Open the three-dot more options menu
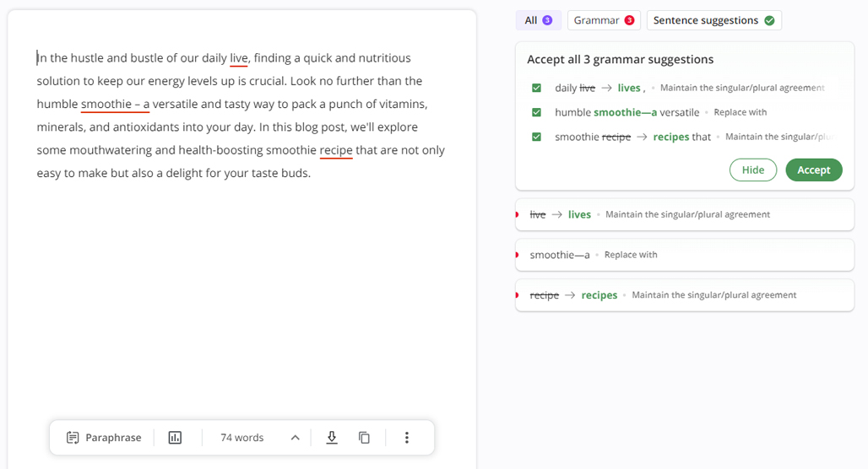868x469 pixels. [407, 438]
